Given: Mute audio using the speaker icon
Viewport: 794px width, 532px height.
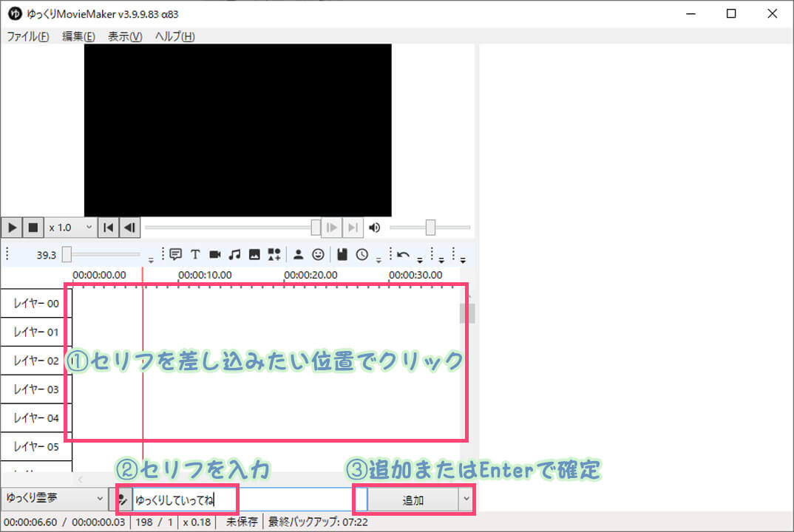Looking at the screenshot, I should (374, 228).
